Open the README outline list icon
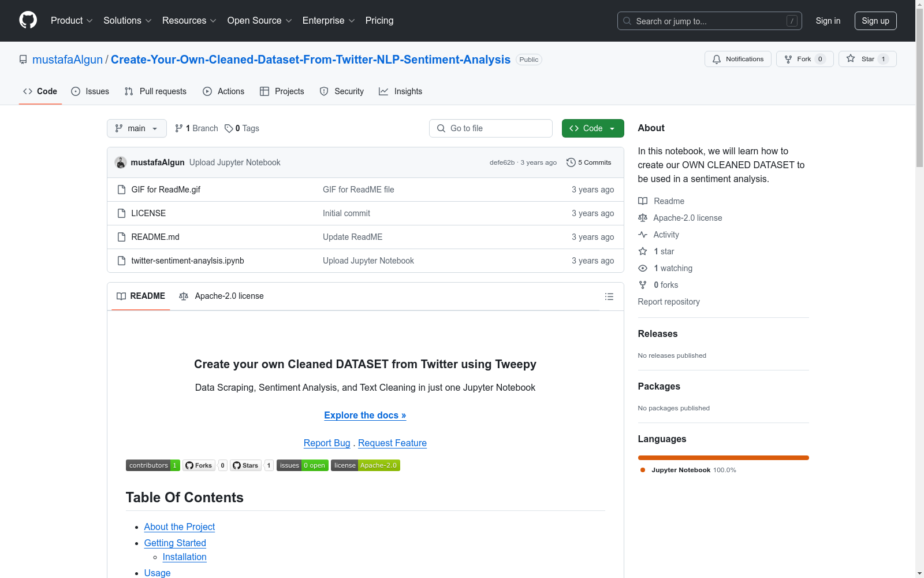The height and width of the screenshot is (578, 924). coord(609,297)
